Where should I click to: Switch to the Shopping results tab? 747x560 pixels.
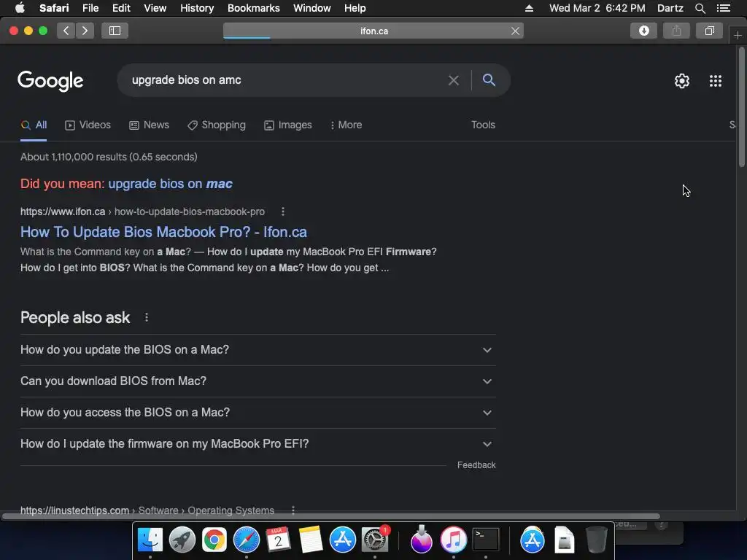(x=216, y=125)
